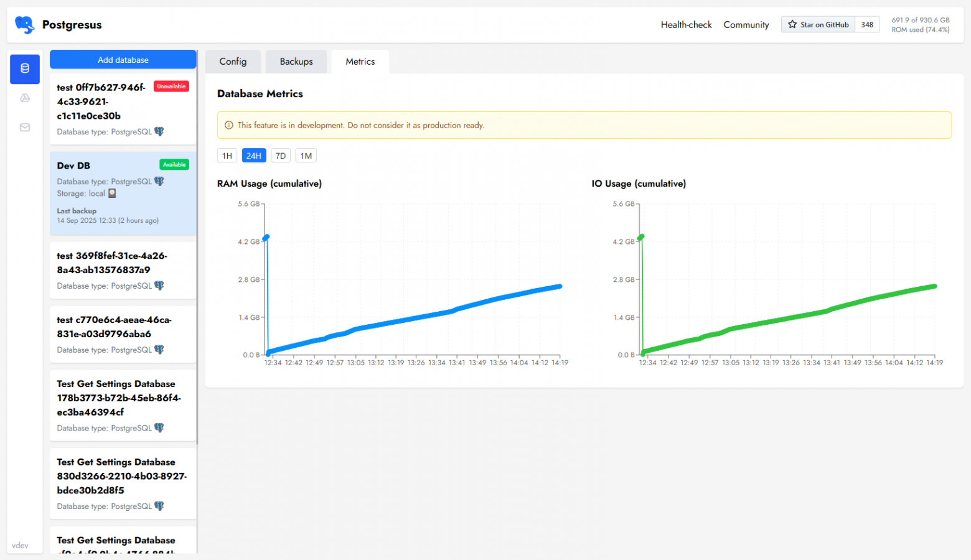
Task: Click the 348 GitHub star count
Action: pyautogui.click(x=867, y=25)
